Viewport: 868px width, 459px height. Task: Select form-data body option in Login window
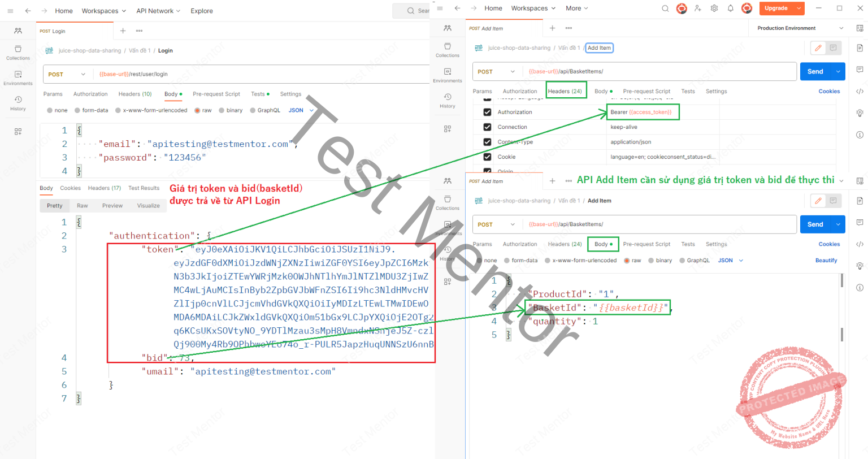point(77,110)
